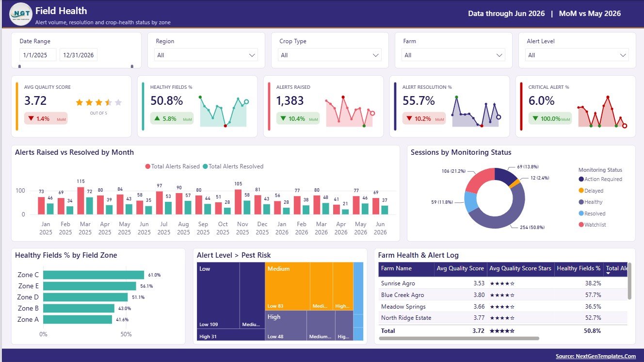This screenshot has width=644, height=362.
Task: Click the High Low 48 treemap tile
Action: [286, 326]
